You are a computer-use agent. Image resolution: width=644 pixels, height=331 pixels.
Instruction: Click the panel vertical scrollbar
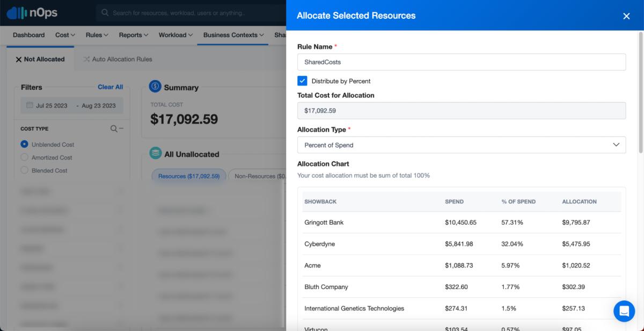click(x=641, y=91)
